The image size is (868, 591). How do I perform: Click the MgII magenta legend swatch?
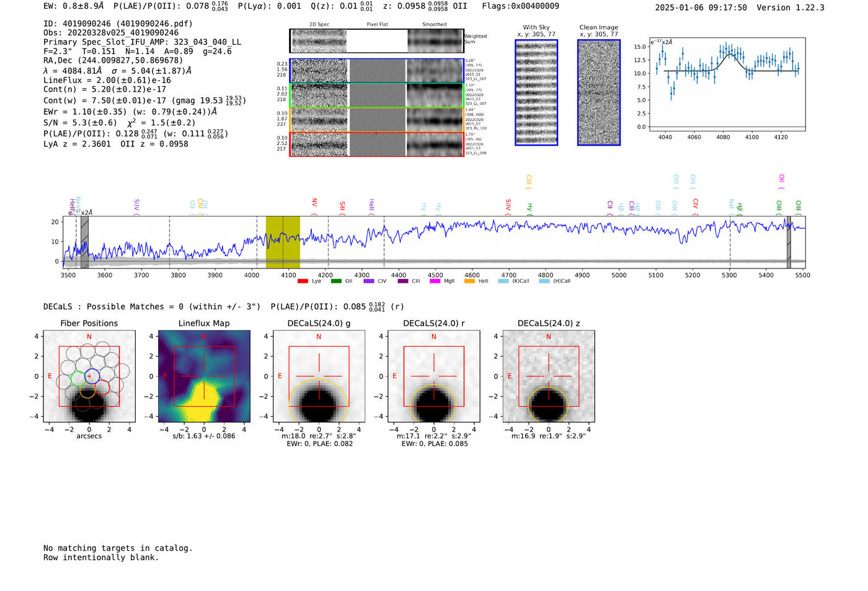pos(435,282)
